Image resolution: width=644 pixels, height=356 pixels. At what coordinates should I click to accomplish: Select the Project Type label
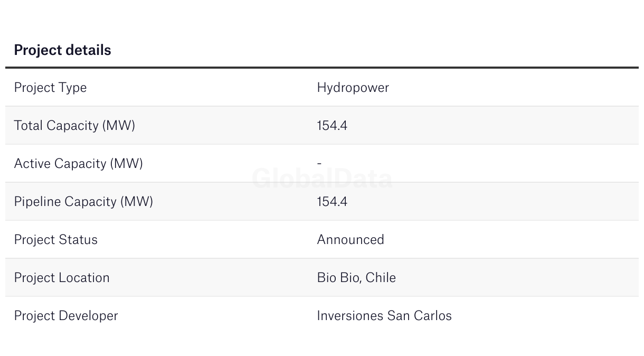[50, 88]
